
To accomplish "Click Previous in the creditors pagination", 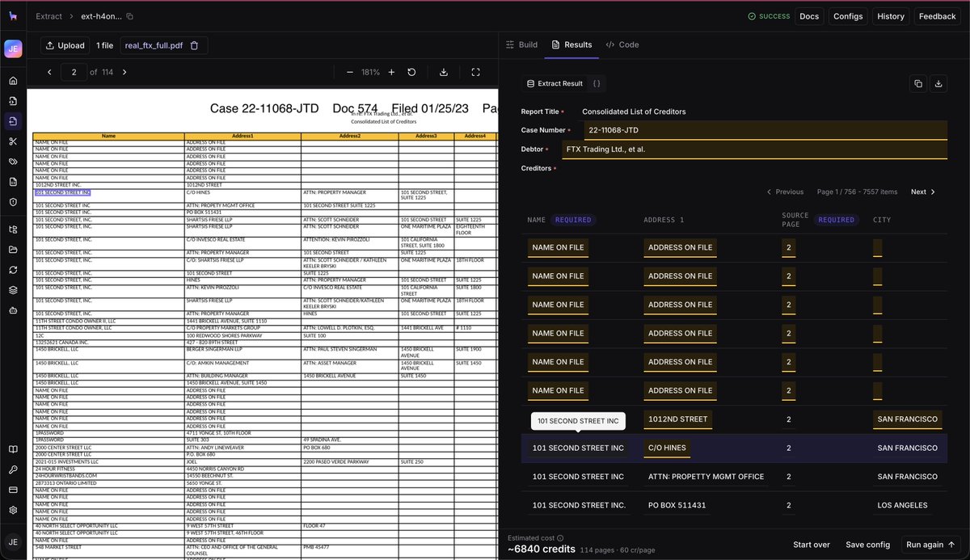I will [785, 192].
